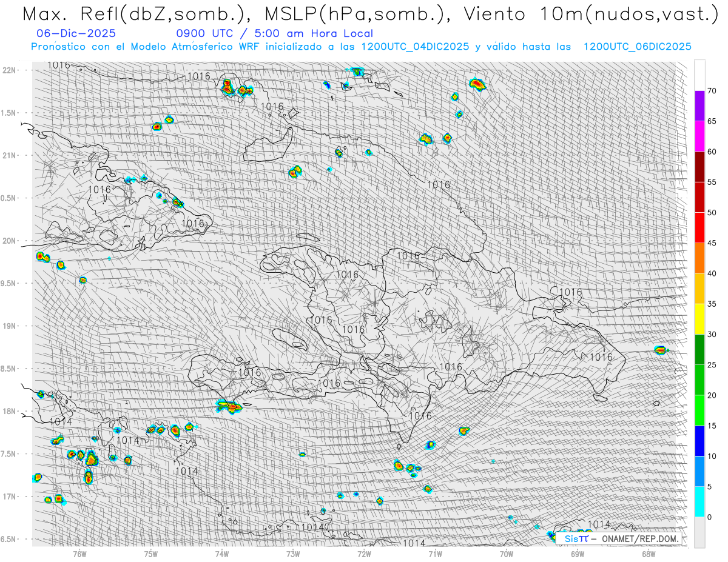Click the dark blue 10–15 dBZ band
This screenshot has width=728, height=562.
(699, 441)
